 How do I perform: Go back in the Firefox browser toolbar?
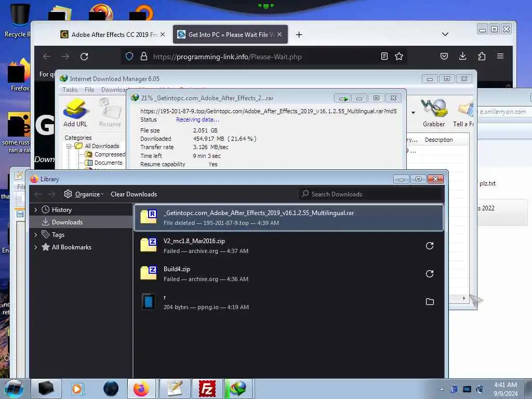(46, 57)
